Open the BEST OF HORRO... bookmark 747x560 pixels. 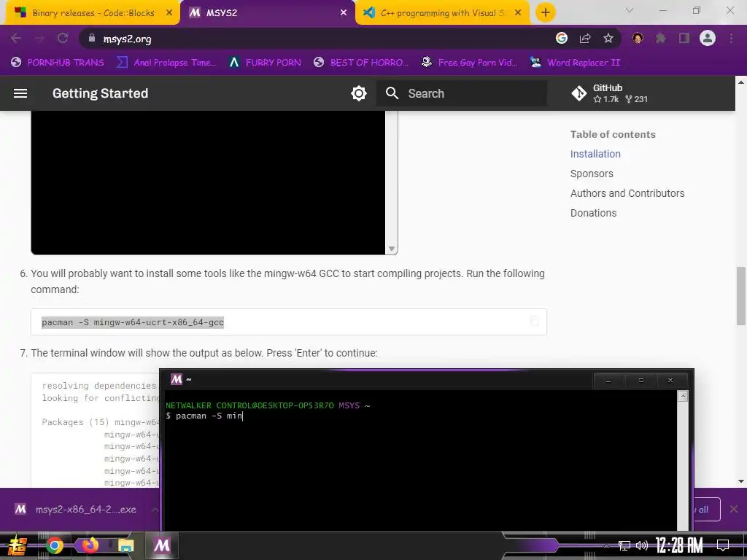click(x=361, y=63)
